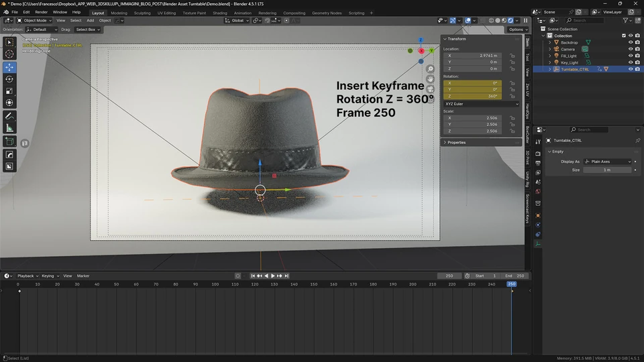Toggle visibility of Fill_Light object
This screenshot has height=362, width=644.
(x=631, y=56)
